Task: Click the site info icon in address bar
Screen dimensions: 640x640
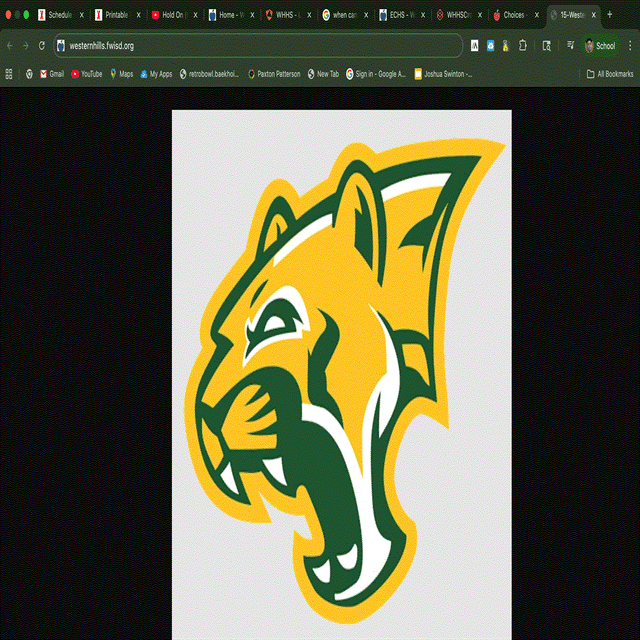Action: (x=61, y=46)
